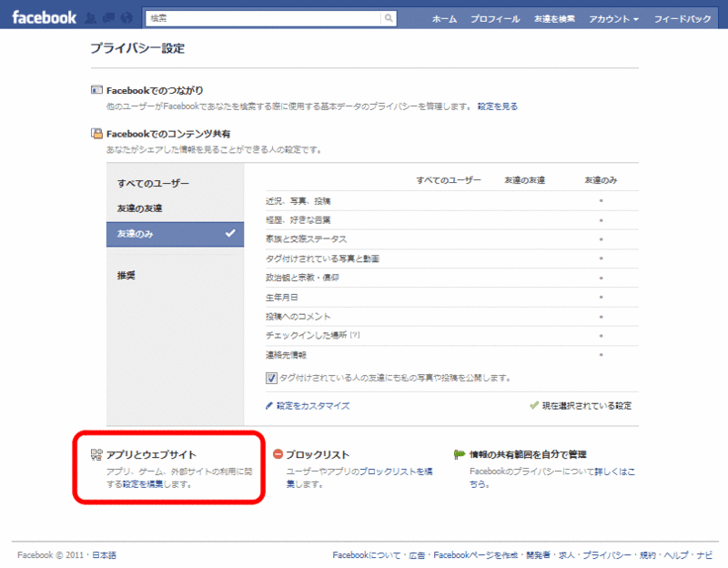Click the 家族と交際ステータス row label
728x568 pixels.
coord(306,239)
